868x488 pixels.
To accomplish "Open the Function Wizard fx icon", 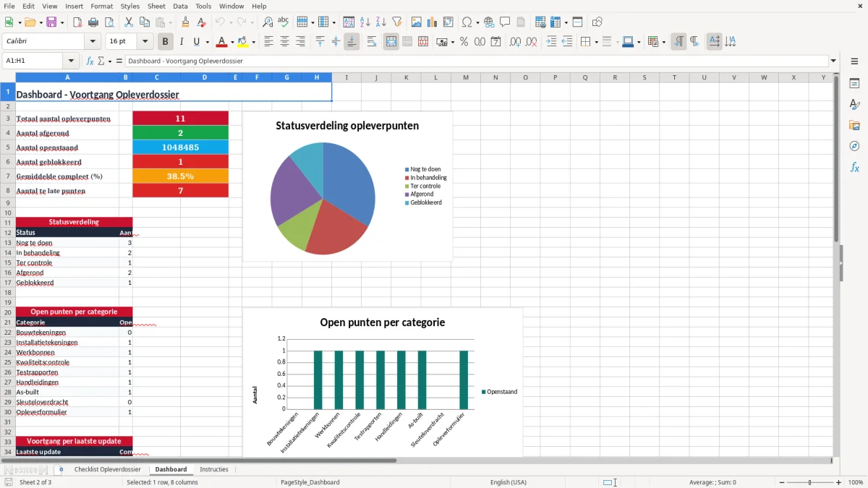I will pos(90,61).
